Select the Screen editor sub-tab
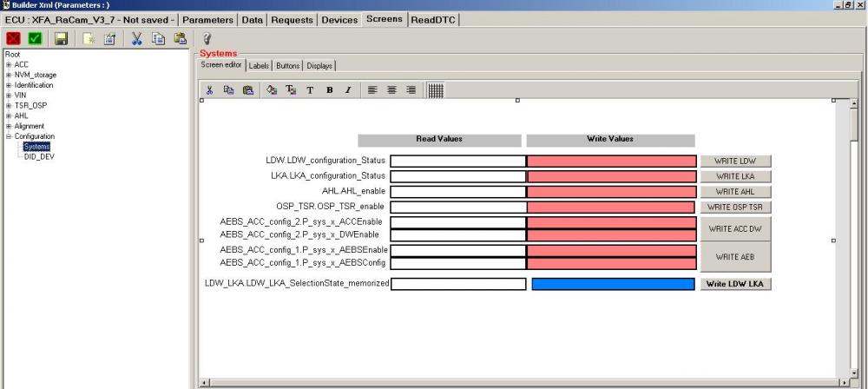The image size is (868, 389). tap(221, 65)
